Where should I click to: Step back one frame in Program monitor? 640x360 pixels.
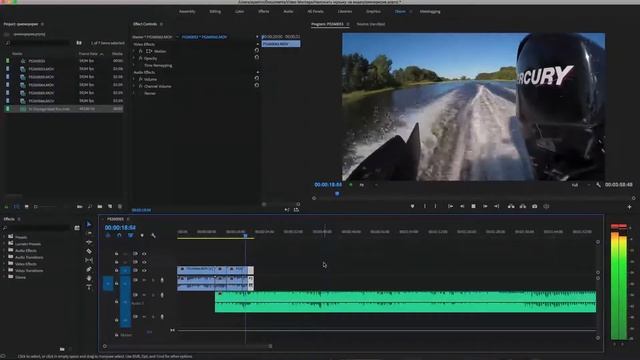click(x=462, y=206)
